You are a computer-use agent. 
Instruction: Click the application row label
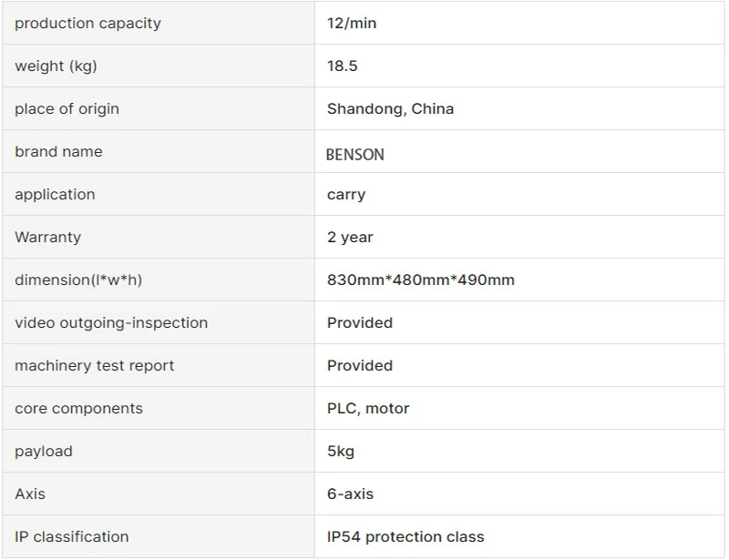(55, 194)
